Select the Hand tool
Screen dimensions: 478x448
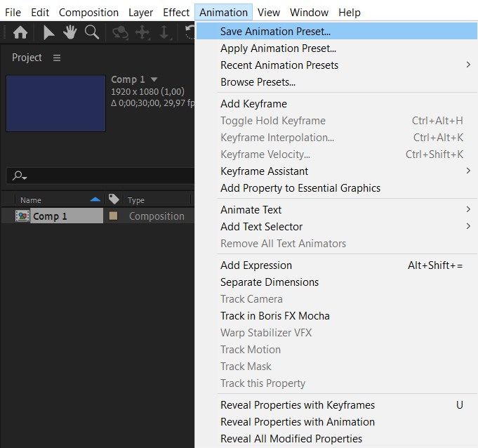pyautogui.click(x=69, y=32)
